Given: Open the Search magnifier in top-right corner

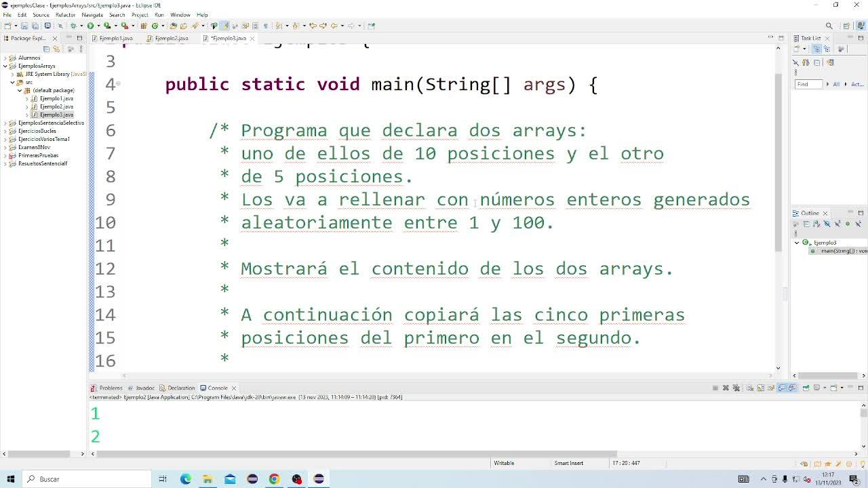Looking at the screenshot, I should [829, 26].
